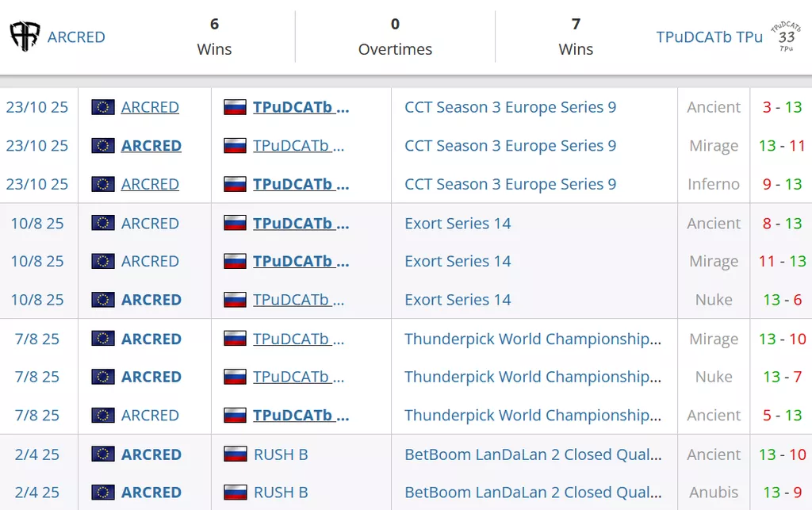Open Thunderpick World Championship 13-10 Mirage match
The image size is (812, 510).
[532, 339]
